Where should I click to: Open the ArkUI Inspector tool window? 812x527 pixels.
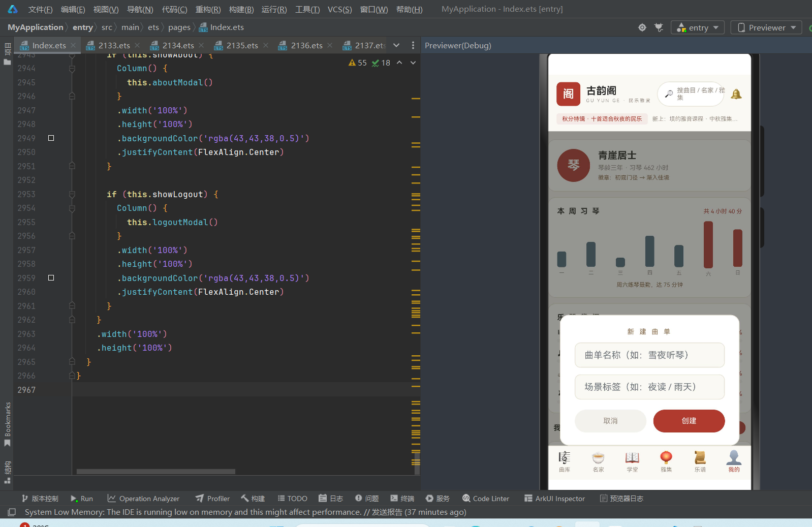pyautogui.click(x=555, y=499)
